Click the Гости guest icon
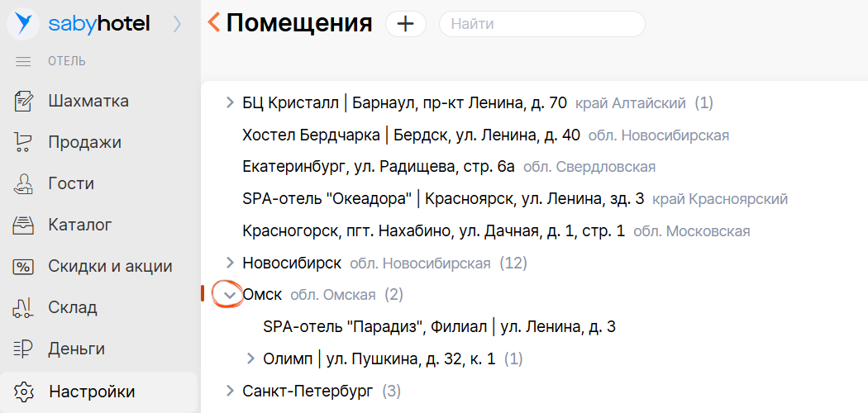The image size is (868, 413). [23, 184]
